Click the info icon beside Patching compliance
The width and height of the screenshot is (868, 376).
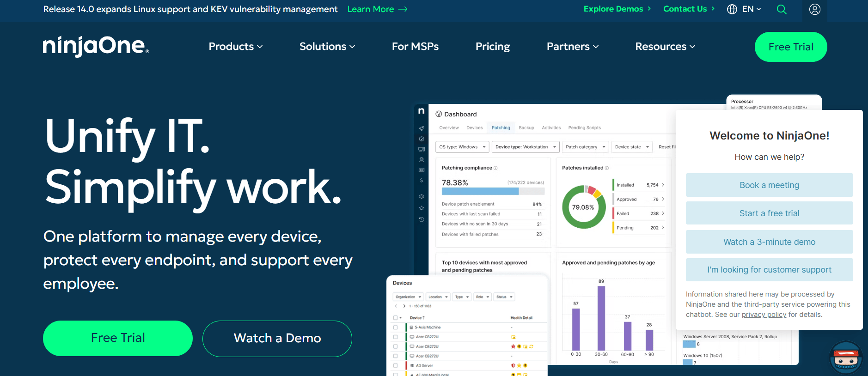click(x=495, y=168)
